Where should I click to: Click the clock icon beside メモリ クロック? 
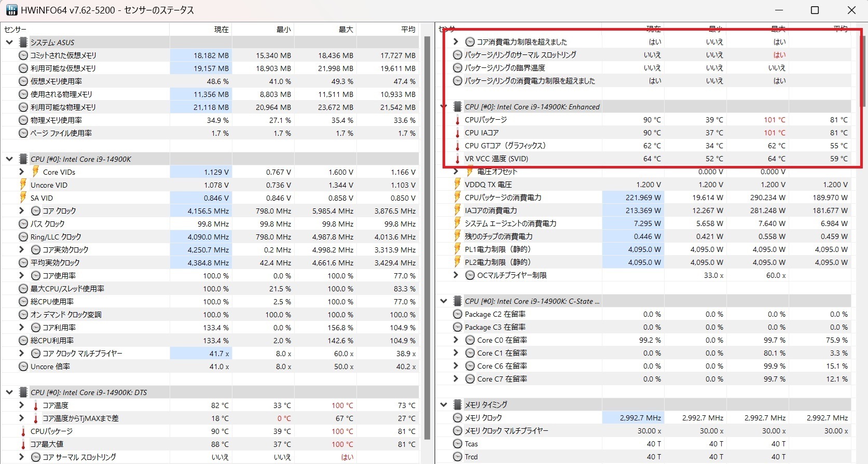coord(458,417)
